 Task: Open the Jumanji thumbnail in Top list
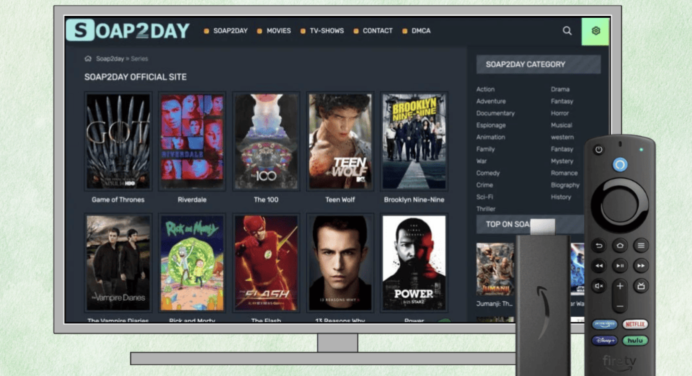click(x=495, y=269)
